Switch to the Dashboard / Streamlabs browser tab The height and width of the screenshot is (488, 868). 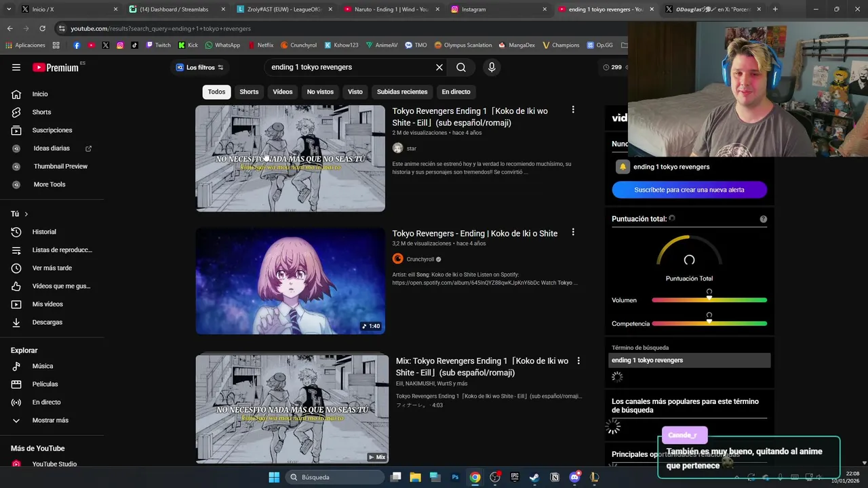pos(176,9)
